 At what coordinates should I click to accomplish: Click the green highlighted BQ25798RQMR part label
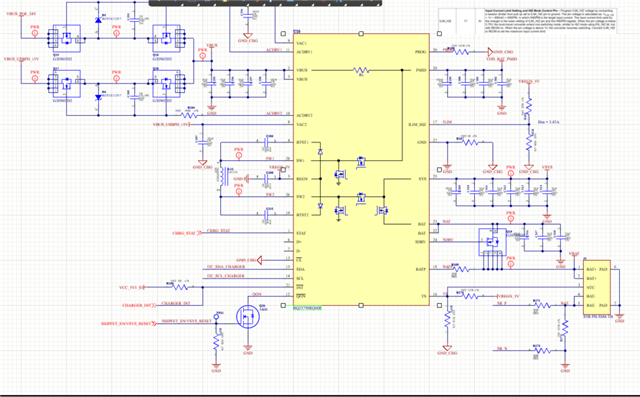(x=307, y=308)
